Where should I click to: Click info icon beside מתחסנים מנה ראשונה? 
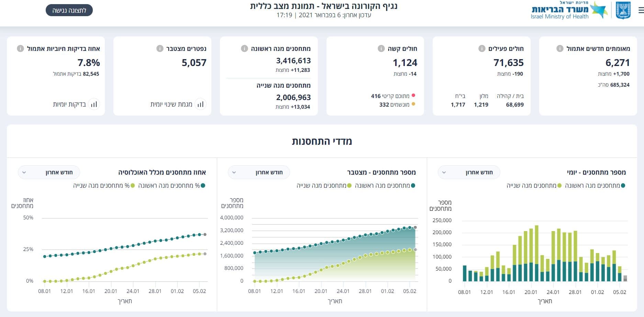[x=244, y=48]
